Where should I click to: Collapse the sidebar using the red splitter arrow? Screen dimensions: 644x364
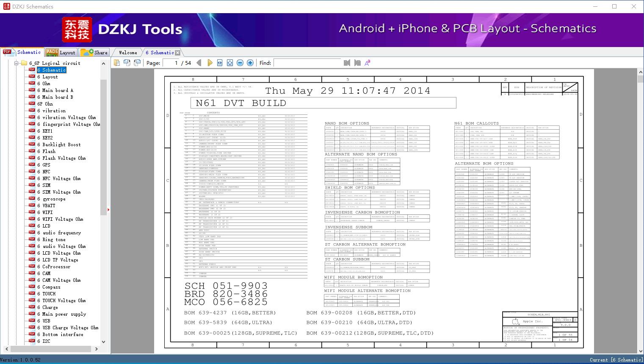click(108, 209)
